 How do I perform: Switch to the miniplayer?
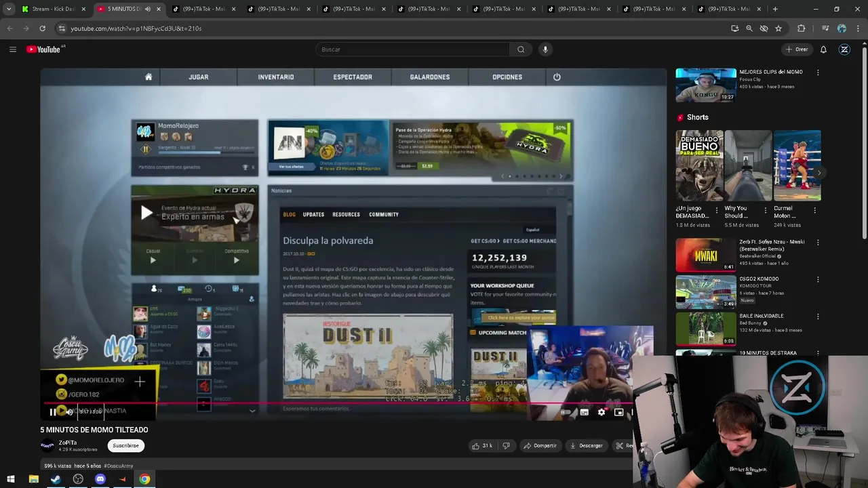coord(618,412)
